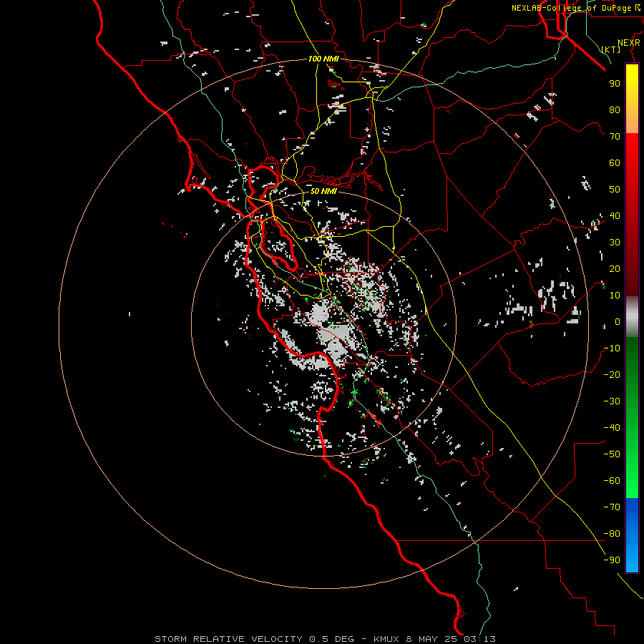Viewport: 644px width, 644px height.
Task: Click the 0.5 DEG elevation text
Action: (x=331, y=639)
